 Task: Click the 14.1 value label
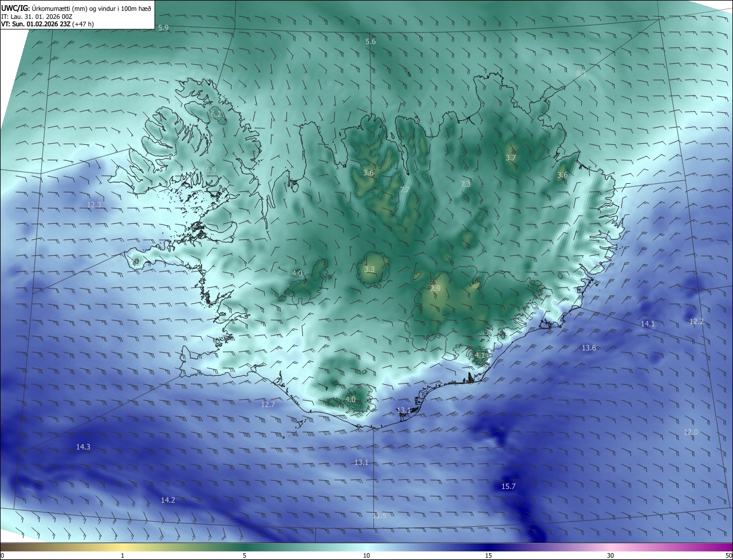(x=647, y=324)
